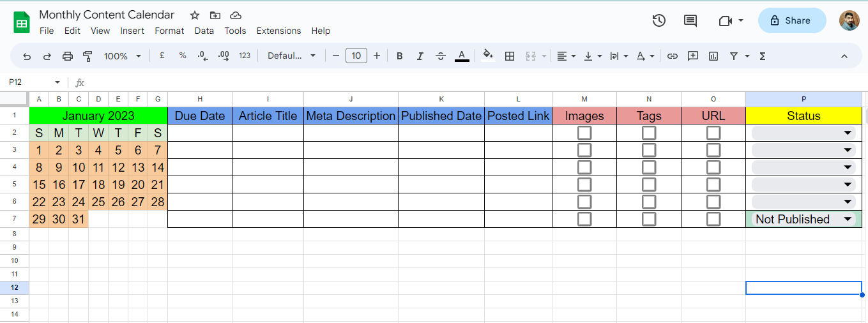The width and height of the screenshot is (868, 323).
Task: Open the text color picker
Action: tap(462, 56)
